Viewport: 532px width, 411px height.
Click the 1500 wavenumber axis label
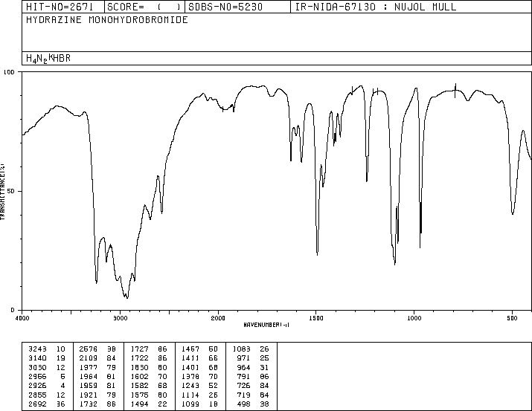click(316, 318)
